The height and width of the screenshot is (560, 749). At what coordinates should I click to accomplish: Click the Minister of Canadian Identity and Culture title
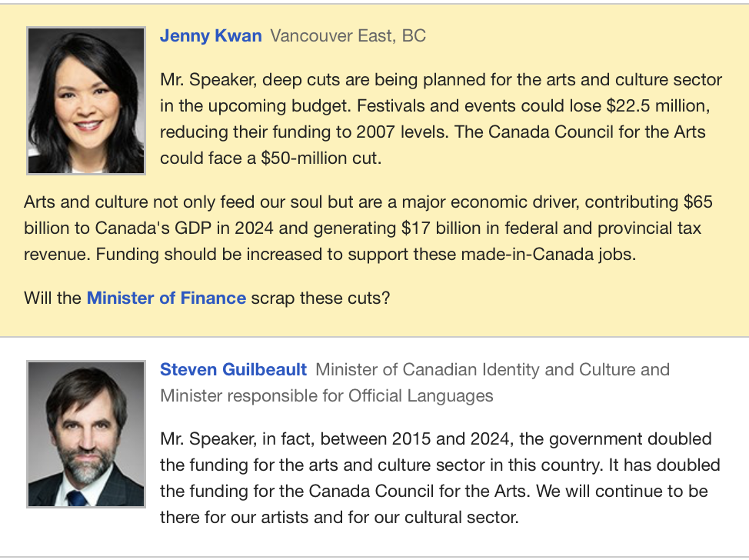pos(492,370)
